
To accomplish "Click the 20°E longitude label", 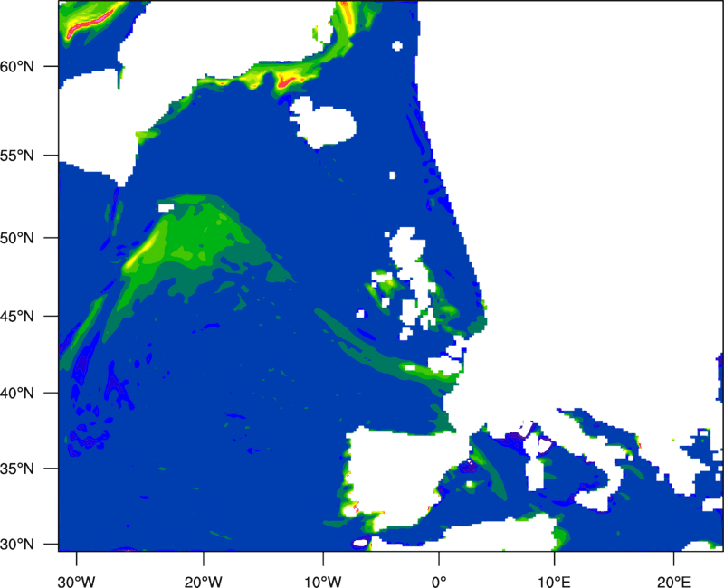I will point(673,582).
